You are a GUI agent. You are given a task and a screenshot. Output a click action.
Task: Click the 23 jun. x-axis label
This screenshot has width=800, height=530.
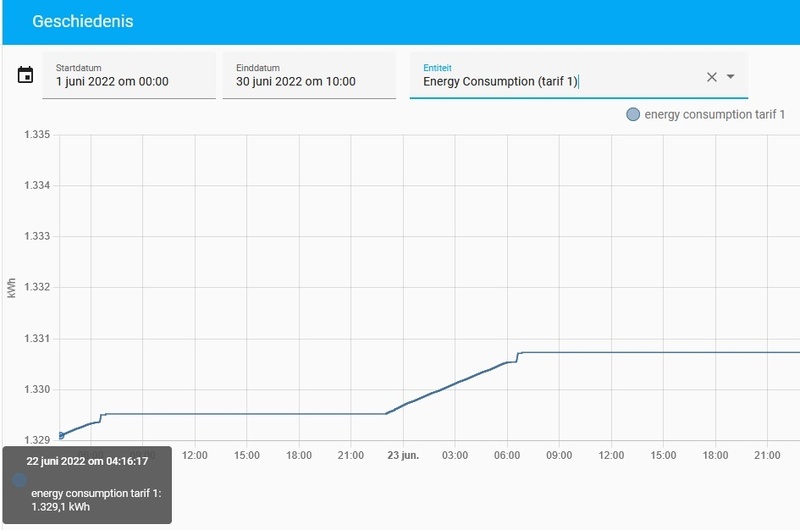click(403, 455)
